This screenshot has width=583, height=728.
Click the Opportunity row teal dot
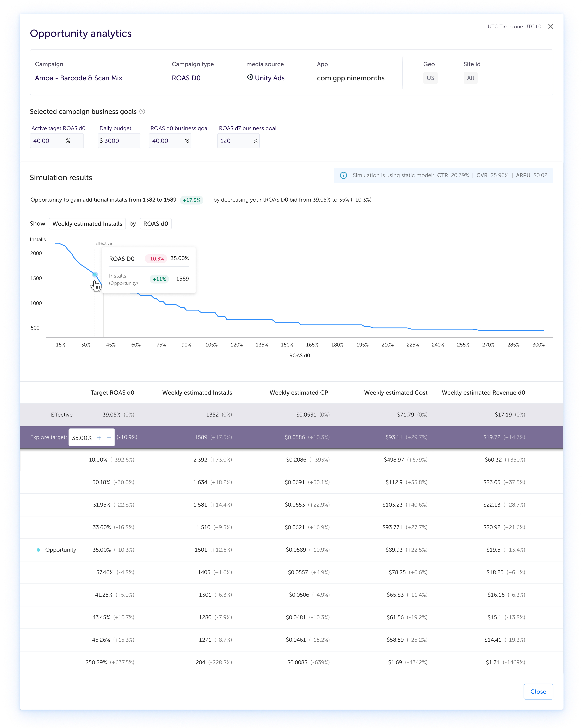[39, 550]
